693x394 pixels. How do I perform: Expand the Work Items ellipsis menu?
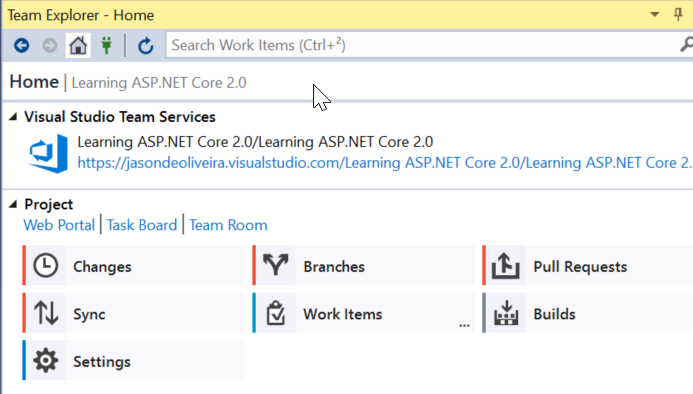pos(464,325)
